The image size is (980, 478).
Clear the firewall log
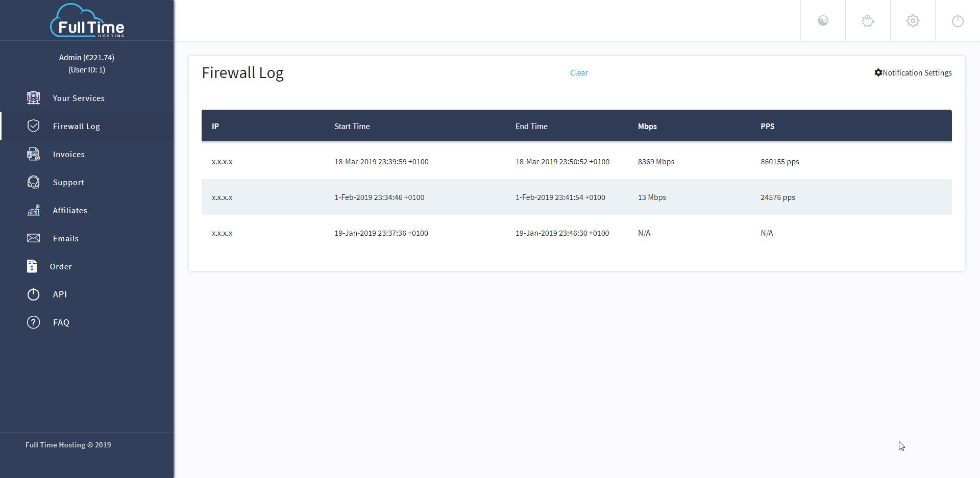(x=579, y=72)
